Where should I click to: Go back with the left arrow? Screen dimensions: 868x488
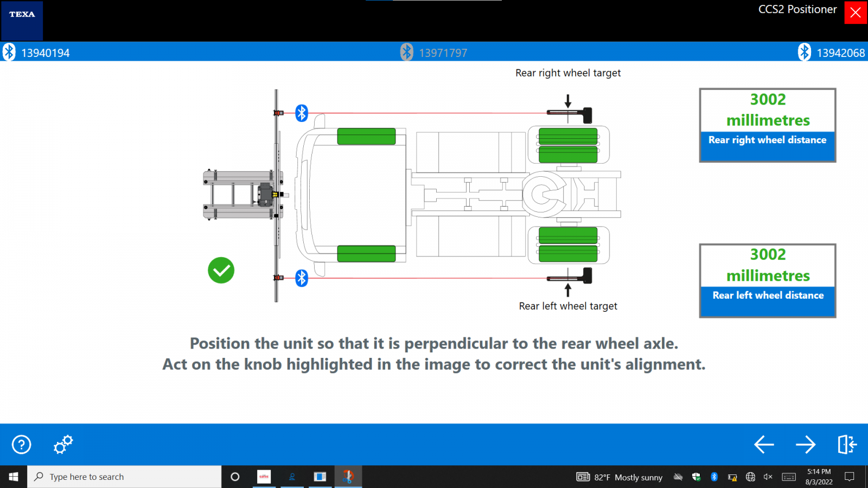[764, 445]
